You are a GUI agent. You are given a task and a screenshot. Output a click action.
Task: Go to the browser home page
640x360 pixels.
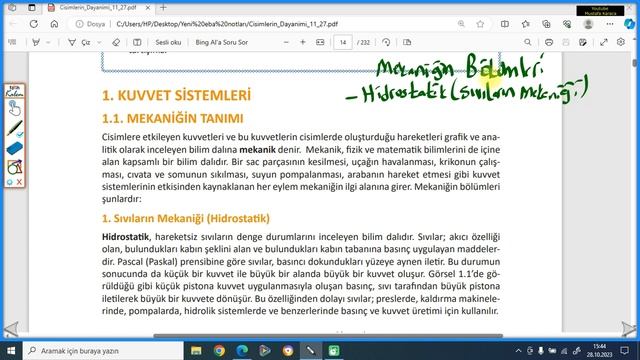(x=54, y=24)
